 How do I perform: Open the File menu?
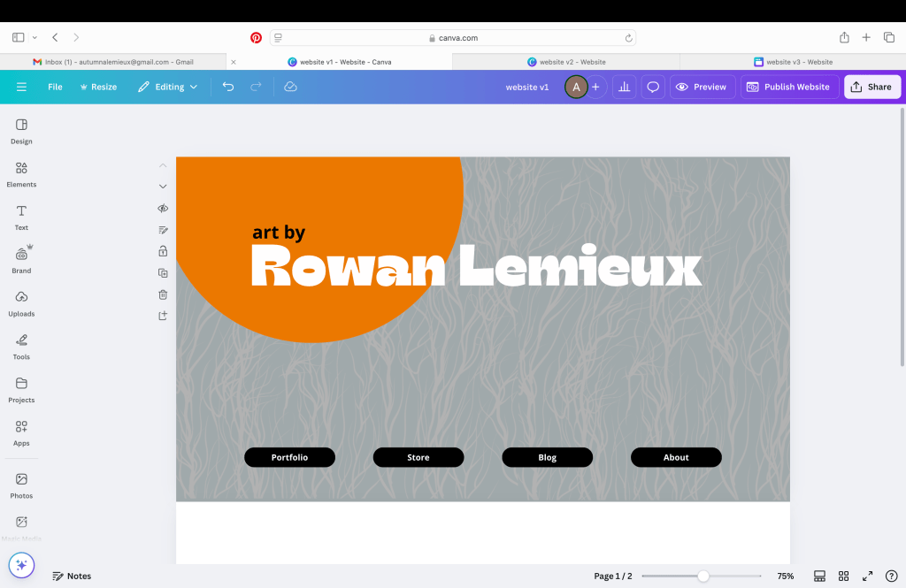click(x=55, y=87)
